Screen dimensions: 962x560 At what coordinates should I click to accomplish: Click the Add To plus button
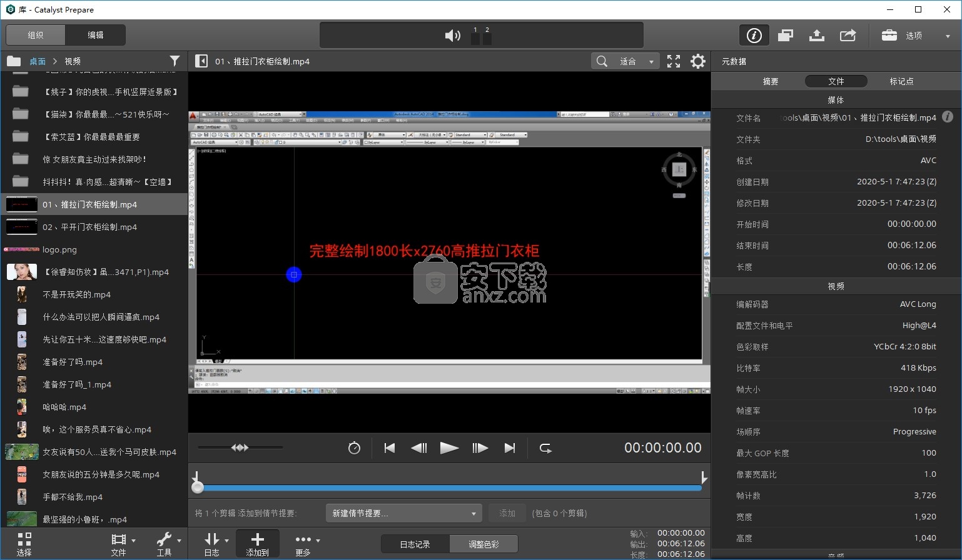point(257,544)
